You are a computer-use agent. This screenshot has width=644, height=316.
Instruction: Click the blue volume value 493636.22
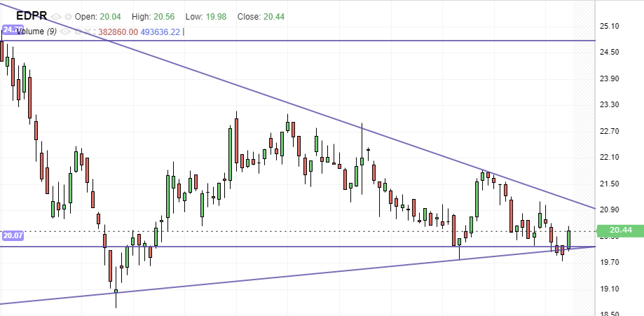pyautogui.click(x=160, y=32)
